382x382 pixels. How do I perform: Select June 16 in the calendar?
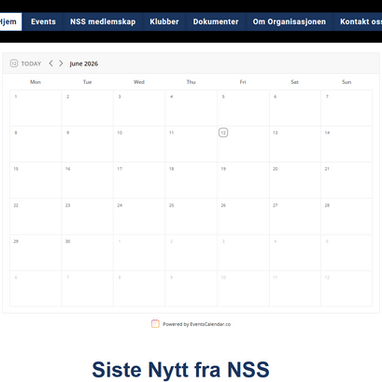pos(87,180)
